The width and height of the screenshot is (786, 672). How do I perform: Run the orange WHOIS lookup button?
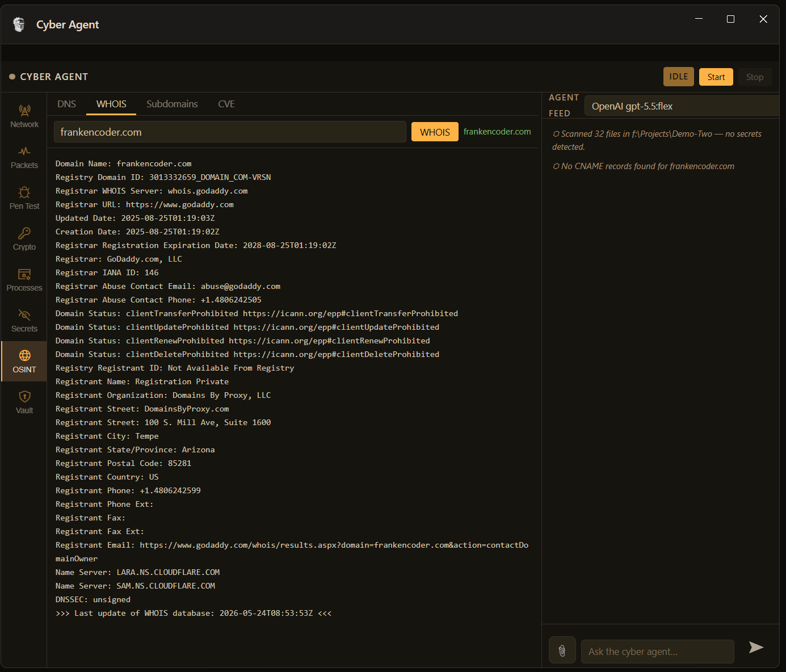[435, 132]
